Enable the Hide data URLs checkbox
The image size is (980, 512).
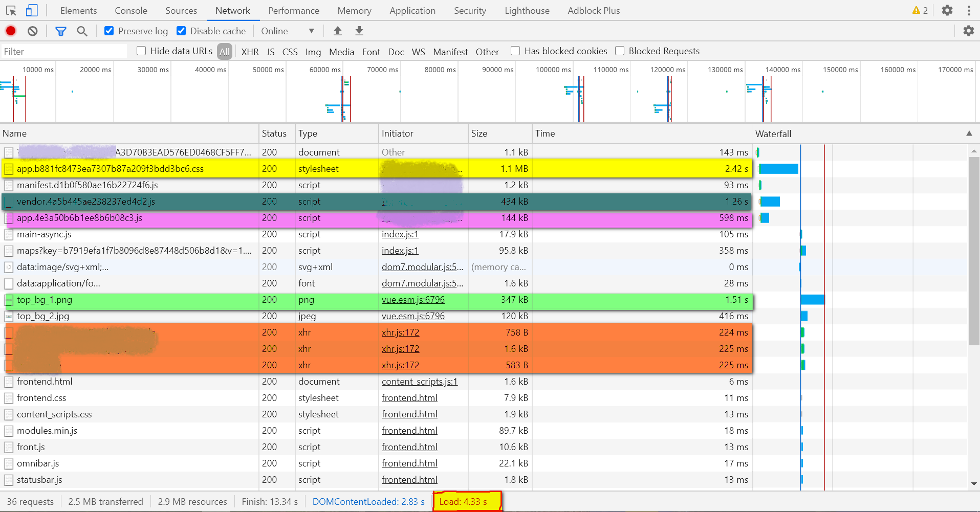141,51
